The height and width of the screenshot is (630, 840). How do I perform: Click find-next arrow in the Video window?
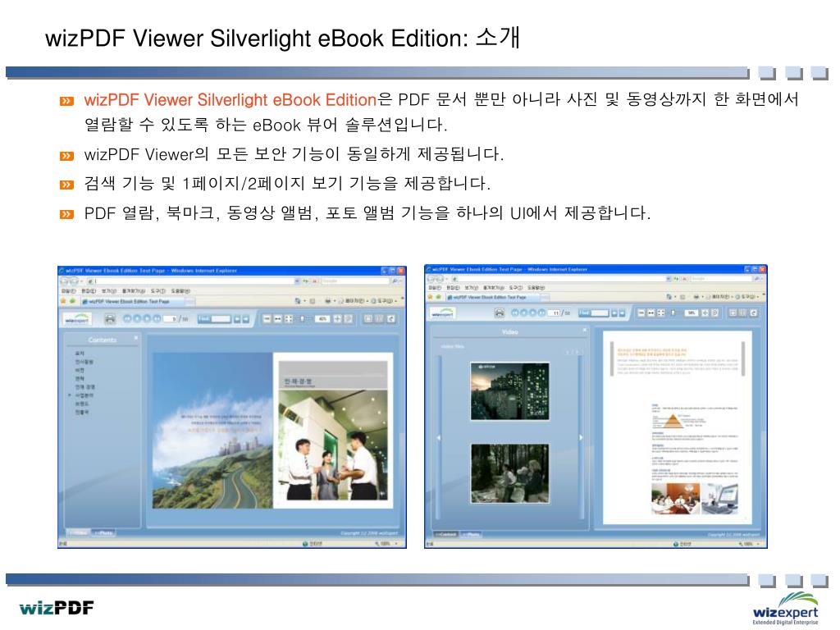tap(623, 313)
